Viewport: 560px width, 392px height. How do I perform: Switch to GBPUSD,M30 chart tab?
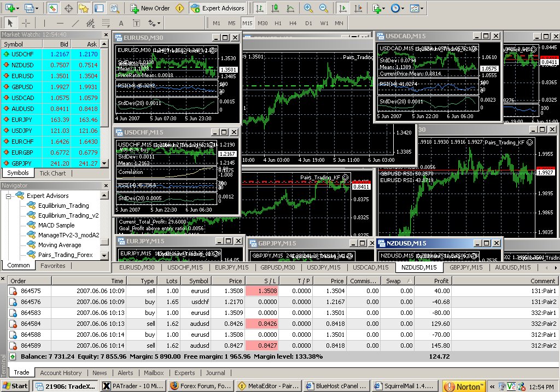(277, 267)
